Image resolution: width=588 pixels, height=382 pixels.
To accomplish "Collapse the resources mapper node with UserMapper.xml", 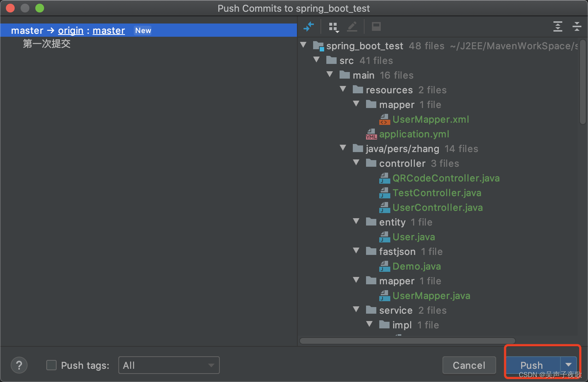I will click(356, 104).
